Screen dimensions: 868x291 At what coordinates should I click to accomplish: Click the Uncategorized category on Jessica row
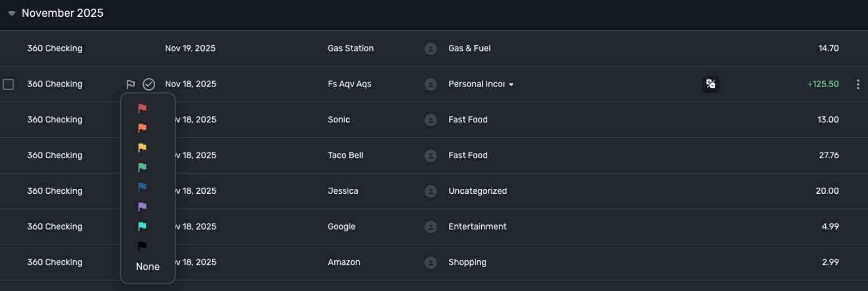(x=477, y=191)
